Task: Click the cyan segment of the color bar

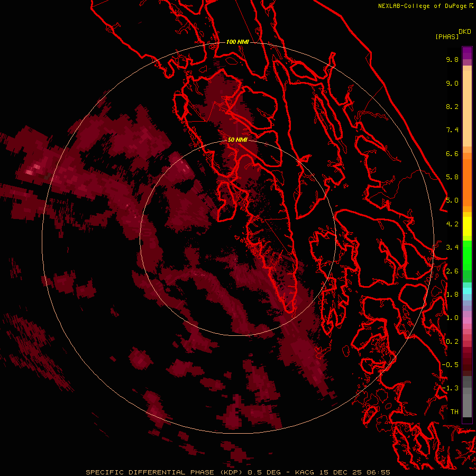Action: click(467, 291)
